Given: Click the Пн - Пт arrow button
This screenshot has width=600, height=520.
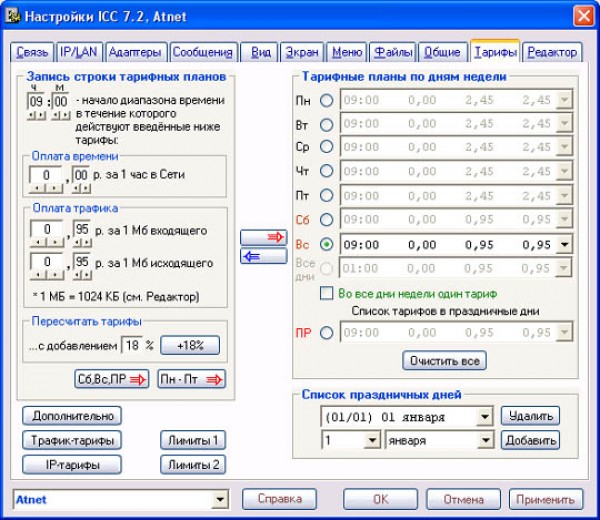Looking at the screenshot, I should point(191,379).
